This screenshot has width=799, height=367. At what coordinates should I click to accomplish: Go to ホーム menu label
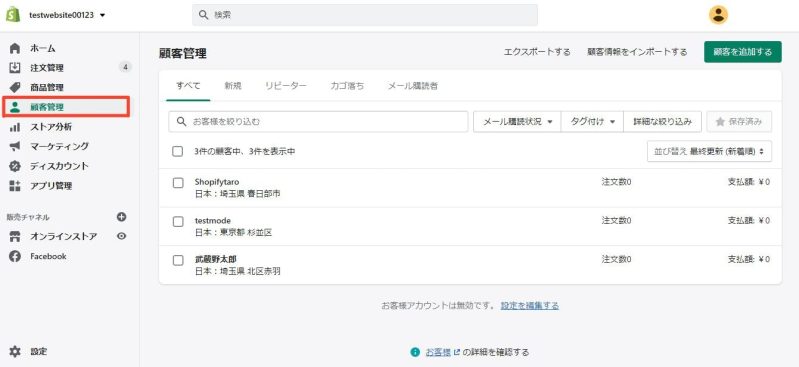tap(43, 48)
